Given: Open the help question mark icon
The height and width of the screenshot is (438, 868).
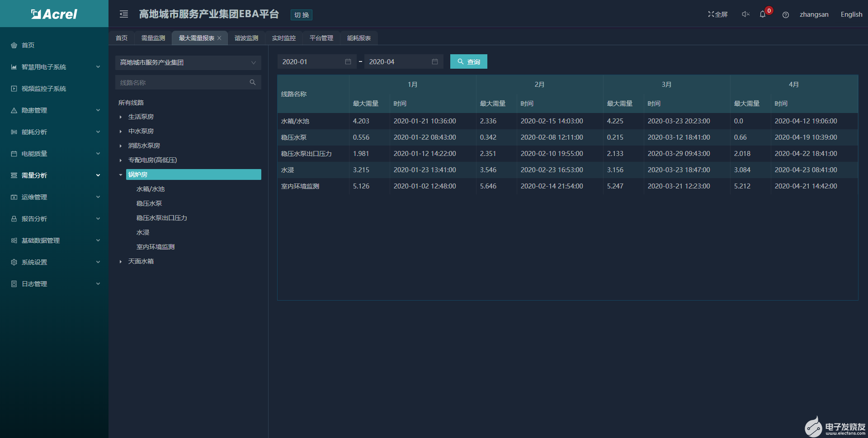Looking at the screenshot, I should coord(786,15).
